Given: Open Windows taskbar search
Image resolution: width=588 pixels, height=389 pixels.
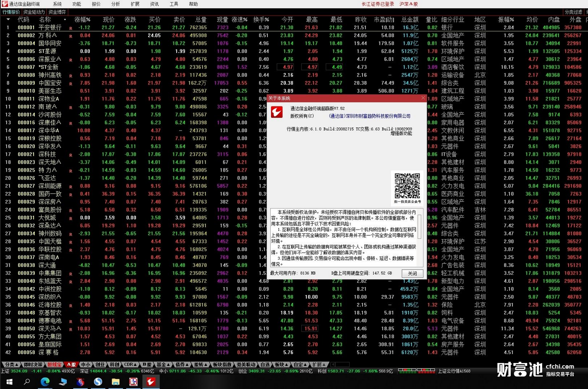Looking at the screenshot, I should 27,381.
